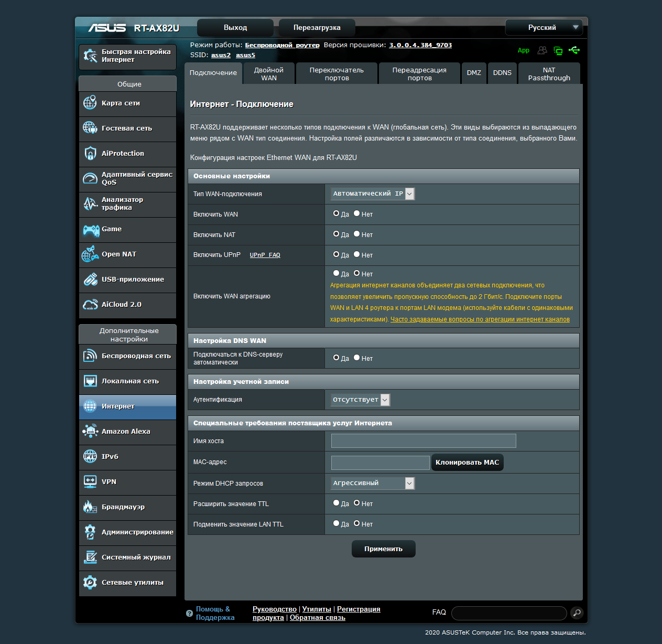Open the Карта сети globe icon
The width and height of the screenshot is (662, 644).
tap(90, 103)
